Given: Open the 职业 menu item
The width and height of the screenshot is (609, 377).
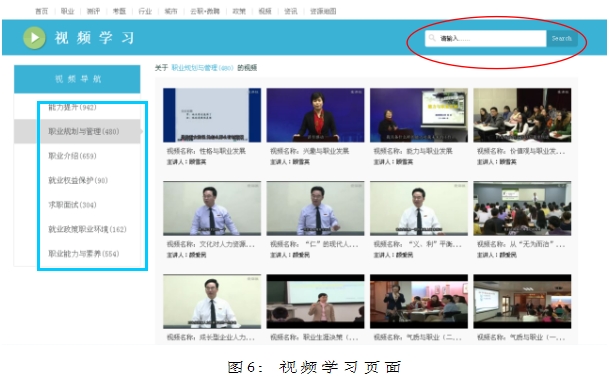Looking at the screenshot, I should [67, 11].
